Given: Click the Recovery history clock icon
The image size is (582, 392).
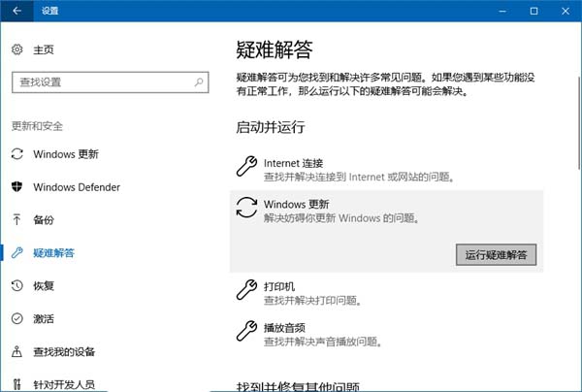Looking at the screenshot, I should [17, 286].
